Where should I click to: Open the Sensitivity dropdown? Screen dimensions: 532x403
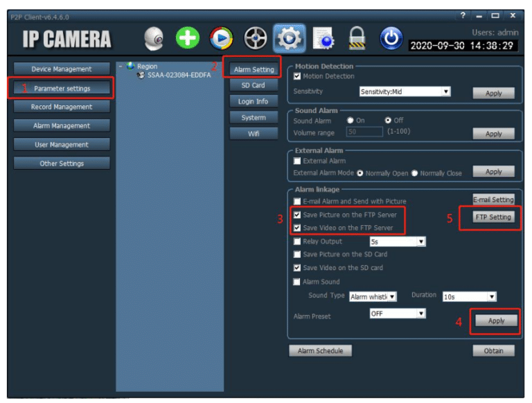405,91
